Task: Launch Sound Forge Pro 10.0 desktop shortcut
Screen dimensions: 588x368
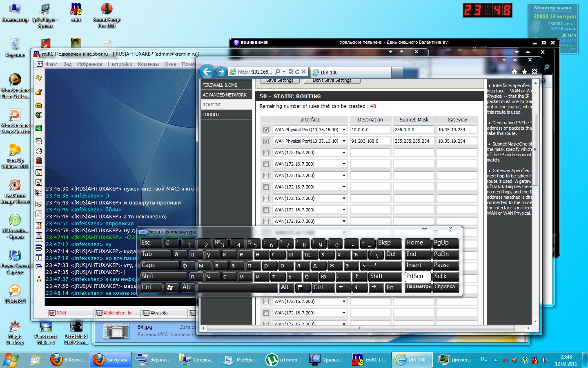Action: pyautogui.click(x=107, y=16)
